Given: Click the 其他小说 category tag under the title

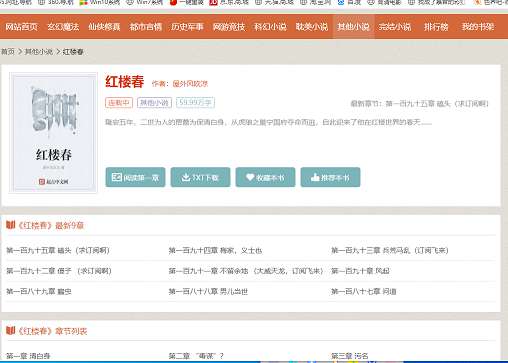Looking at the screenshot, I should pos(154,103).
